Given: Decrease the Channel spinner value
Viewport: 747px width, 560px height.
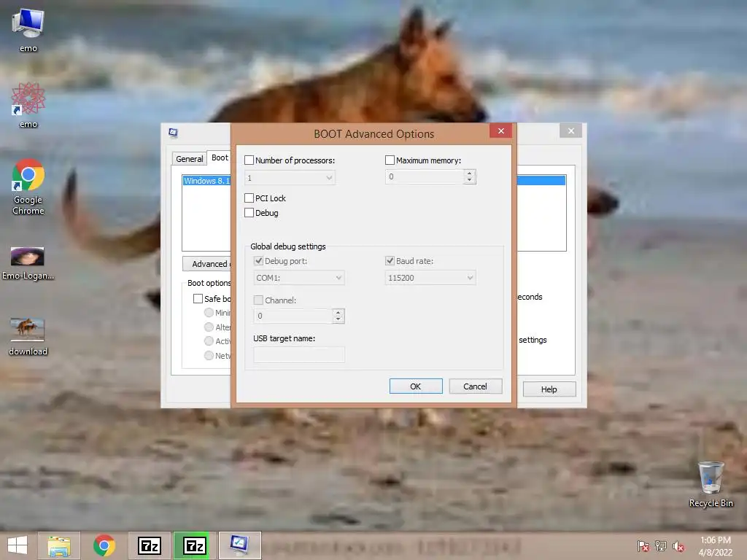Looking at the screenshot, I should 338,319.
